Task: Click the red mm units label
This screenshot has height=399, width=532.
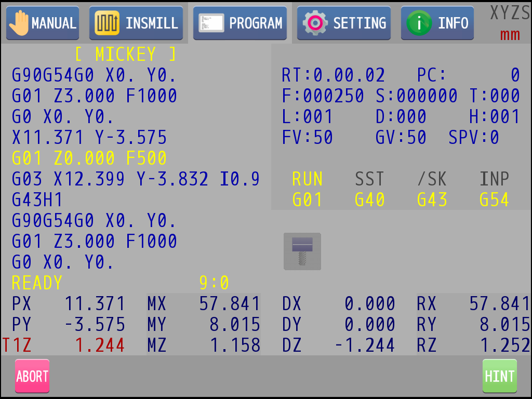Action: pos(510,35)
